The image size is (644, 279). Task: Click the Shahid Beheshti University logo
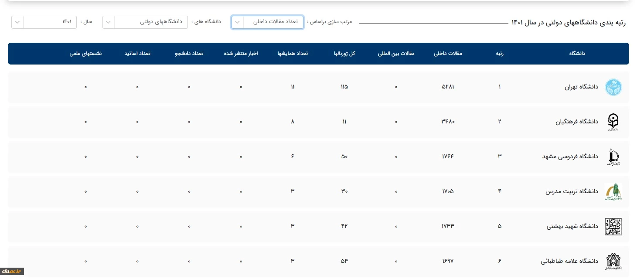click(613, 227)
